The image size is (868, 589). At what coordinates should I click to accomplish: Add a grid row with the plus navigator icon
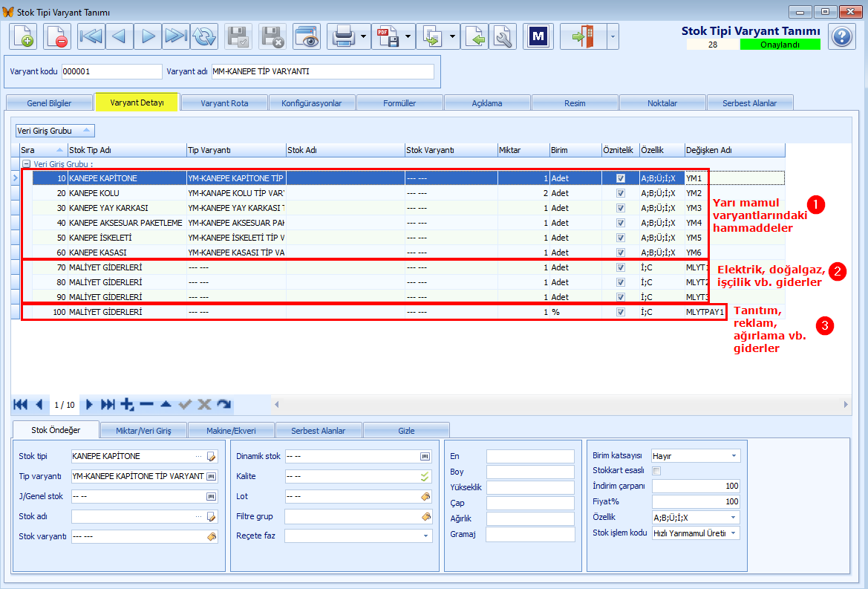click(127, 405)
